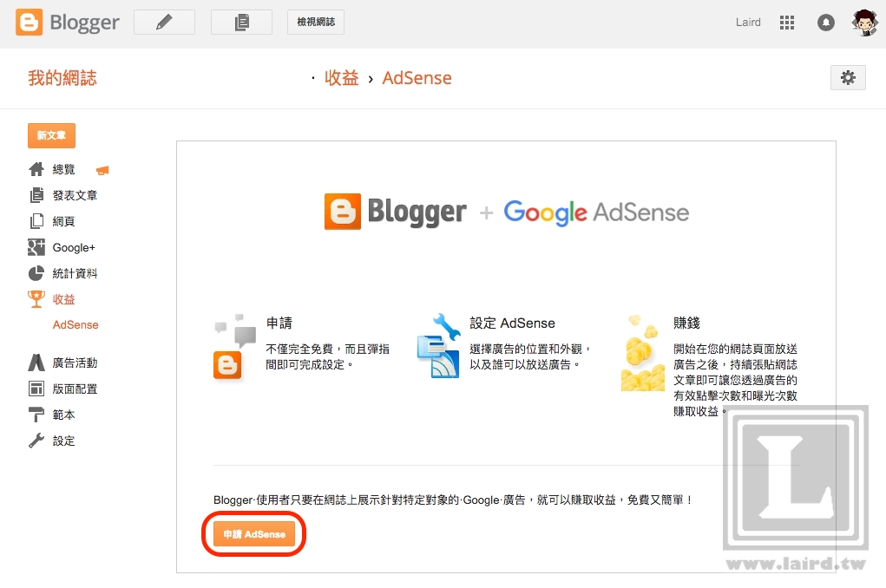Viewport: 886px width, 588px height.
Task: Click the pie chart icon beside 統計資料
Action: 36,273
